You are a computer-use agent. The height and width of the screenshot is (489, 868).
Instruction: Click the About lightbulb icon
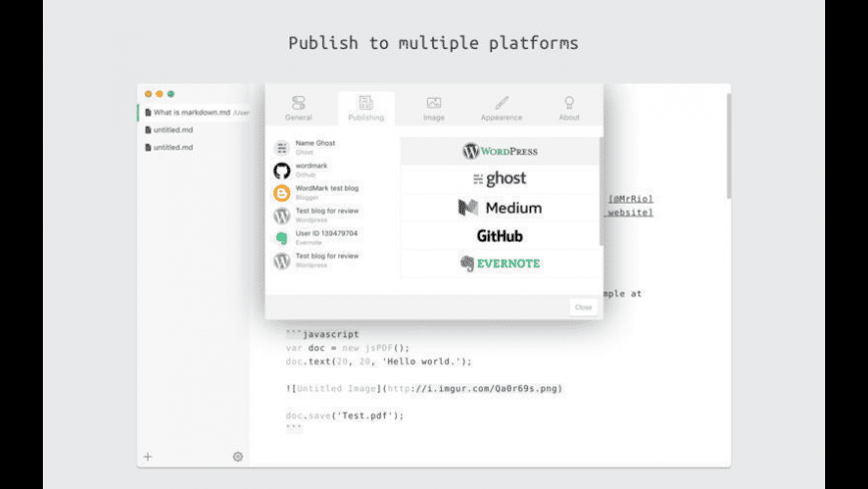[x=569, y=103]
